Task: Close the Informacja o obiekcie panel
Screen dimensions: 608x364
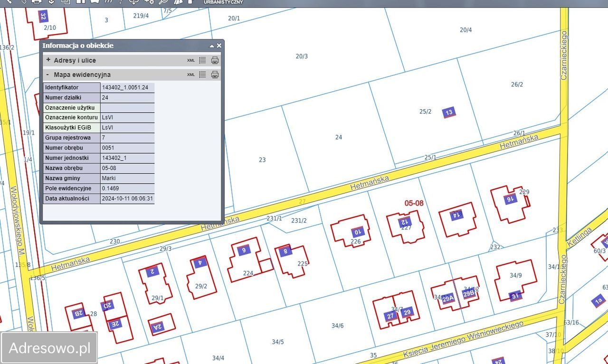Action: coord(219,46)
